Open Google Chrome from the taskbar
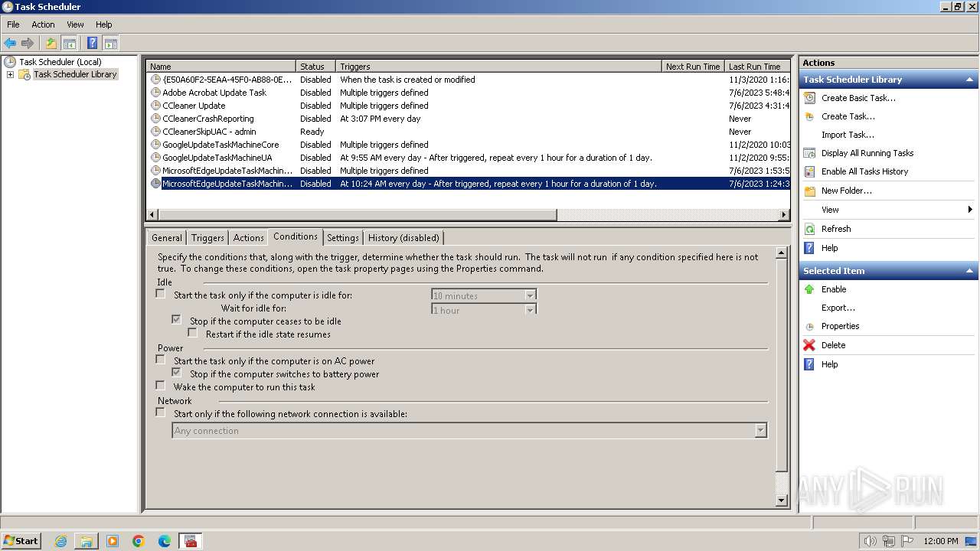This screenshot has height=551, width=980. pyautogui.click(x=139, y=541)
